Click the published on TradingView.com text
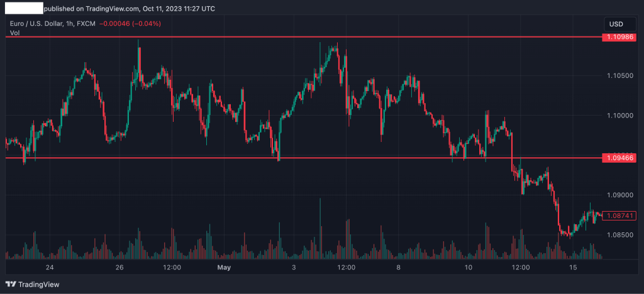 (x=129, y=9)
